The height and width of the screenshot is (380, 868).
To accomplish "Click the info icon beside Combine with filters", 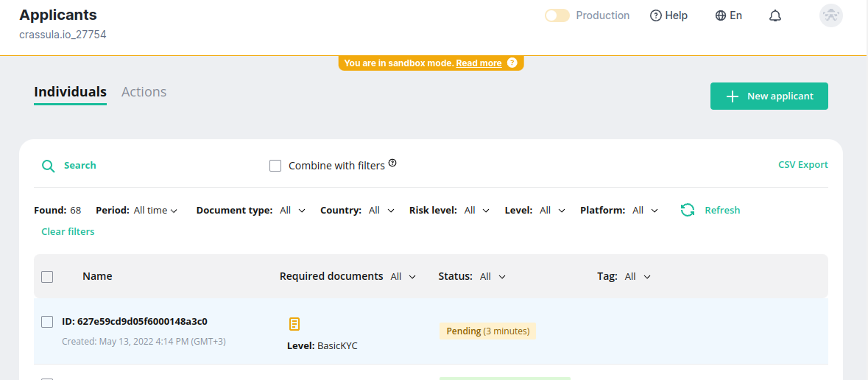I will 392,163.
